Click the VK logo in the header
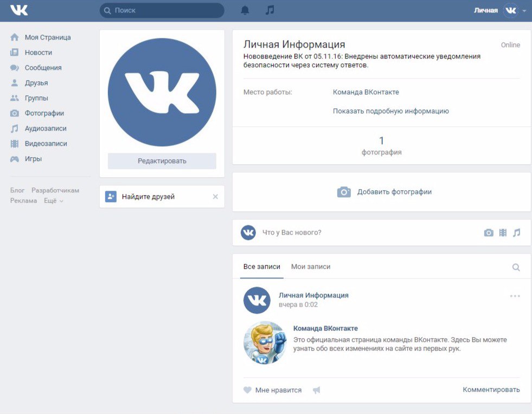 19,10
